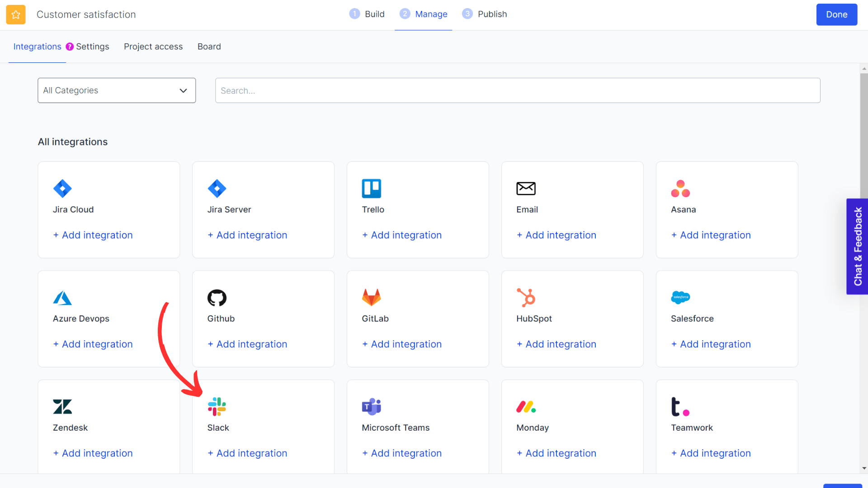Add the Salesforce integration
868x488 pixels.
(711, 344)
